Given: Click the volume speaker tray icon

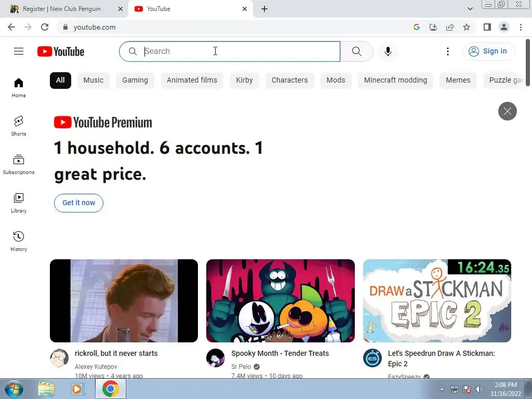Looking at the screenshot, I should [479, 389].
